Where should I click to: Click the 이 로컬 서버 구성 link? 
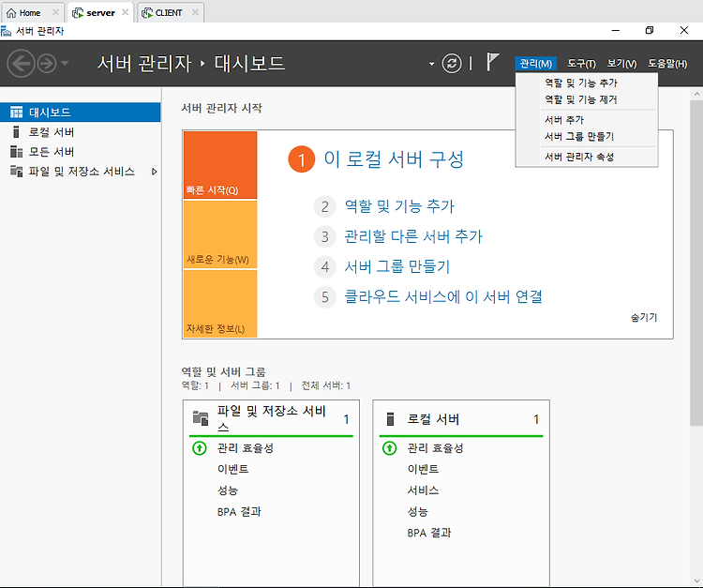point(394,158)
